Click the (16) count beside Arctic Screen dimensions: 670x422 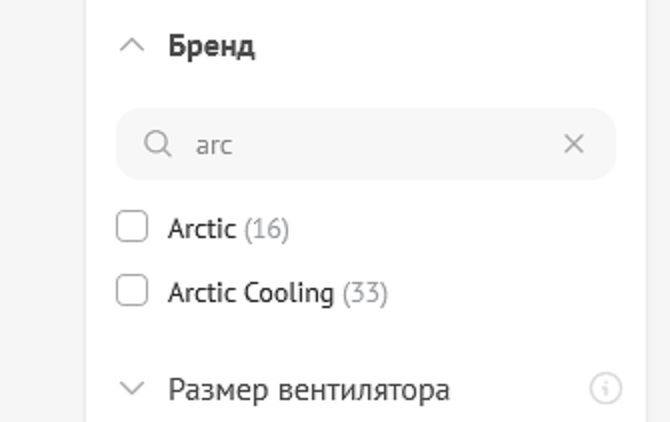266,229
